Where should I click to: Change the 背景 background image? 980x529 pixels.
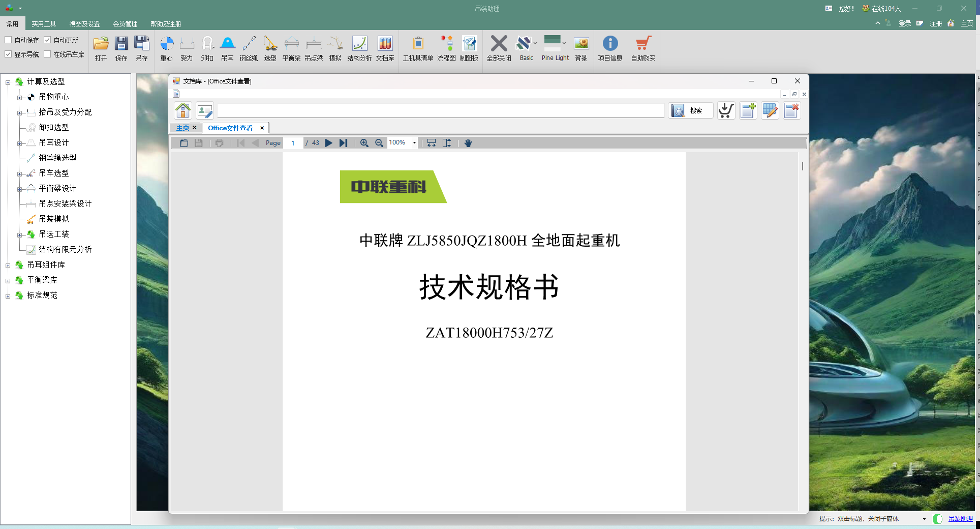[581, 49]
